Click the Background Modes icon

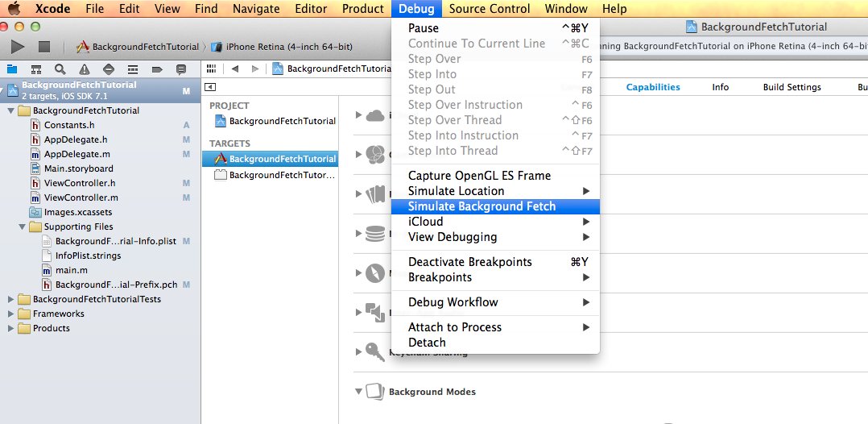[374, 391]
